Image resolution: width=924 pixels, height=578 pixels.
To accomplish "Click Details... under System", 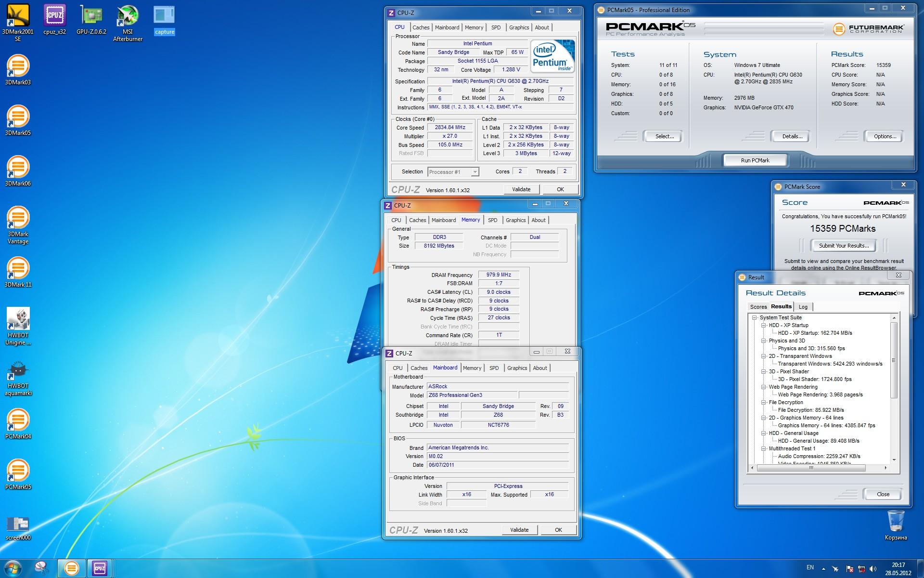I will pos(792,137).
